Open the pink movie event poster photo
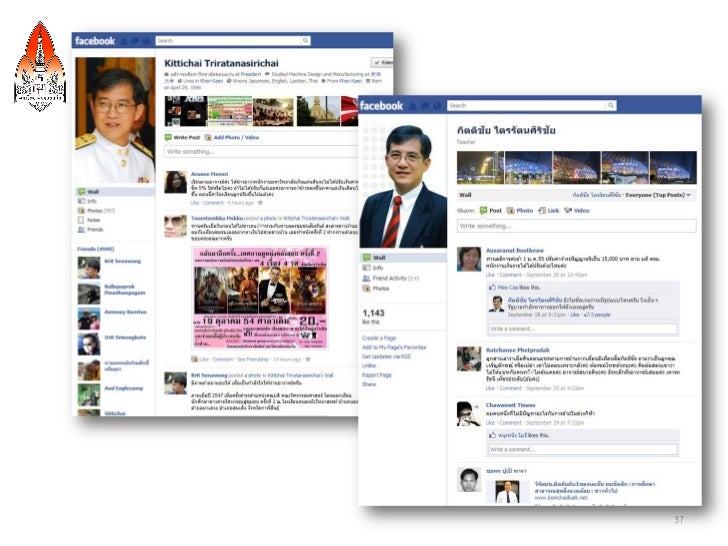The width and height of the screenshot is (728, 546). (x=260, y=298)
